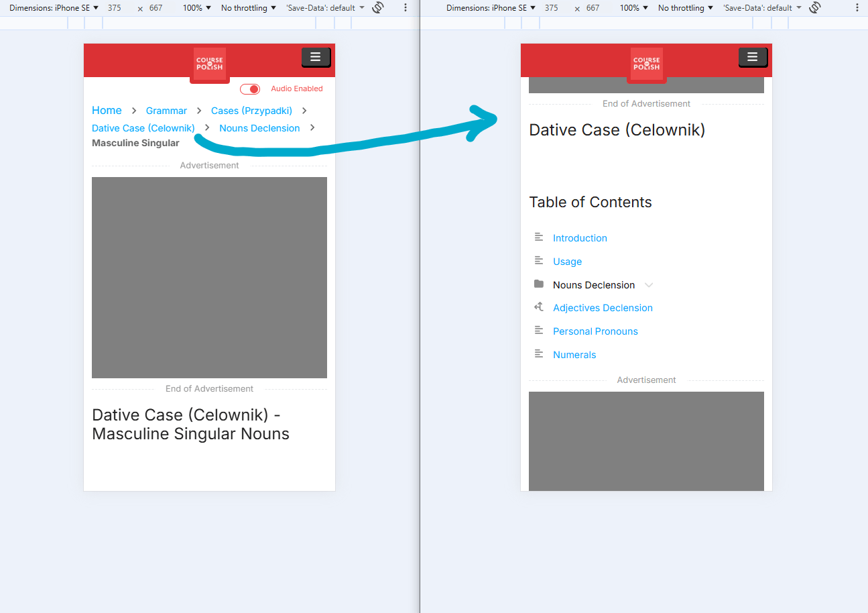The width and height of the screenshot is (868, 613).
Task: Open left Dimensions iPhone SE dropdown
Action: coord(54,8)
